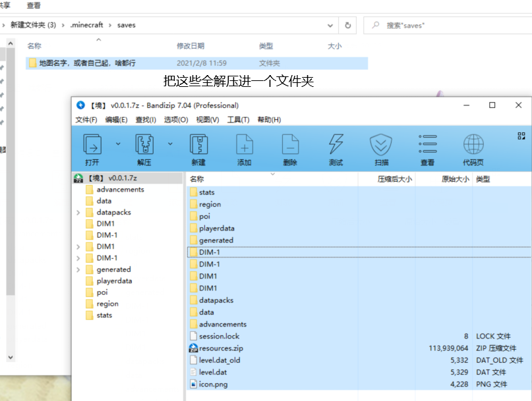Viewport: 532px width, 401px height.
Task: Click the 扫描 (Scan) shield icon
Action: (x=381, y=145)
